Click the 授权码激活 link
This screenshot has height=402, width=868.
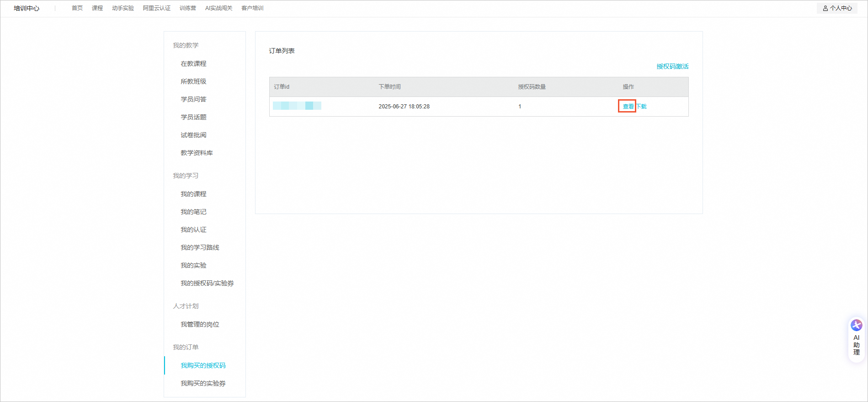672,66
